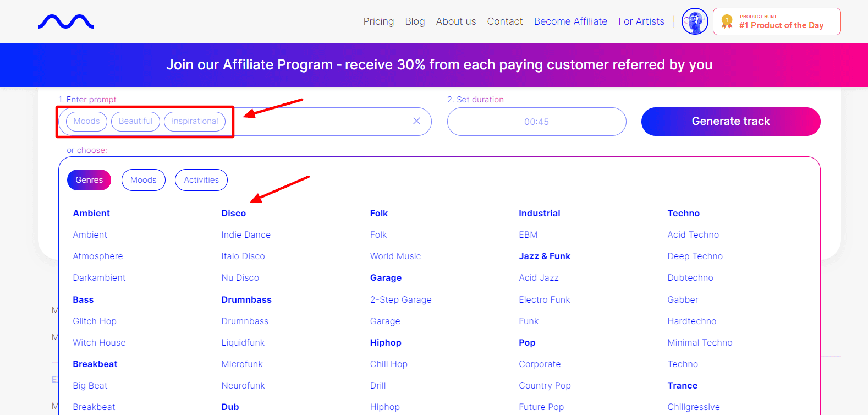868x415 pixels.
Task: Open the For Artists link
Action: click(x=641, y=21)
